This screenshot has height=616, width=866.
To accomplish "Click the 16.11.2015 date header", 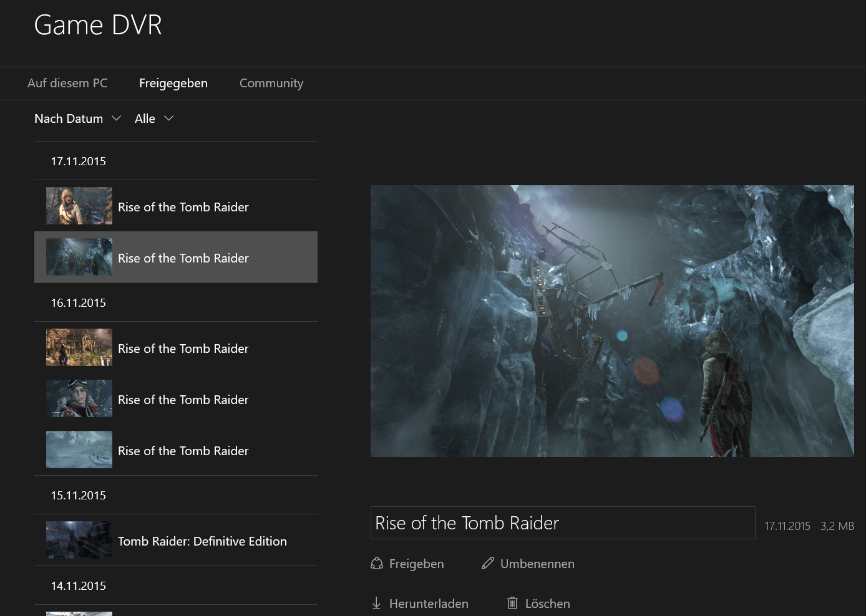I will point(78,302).
